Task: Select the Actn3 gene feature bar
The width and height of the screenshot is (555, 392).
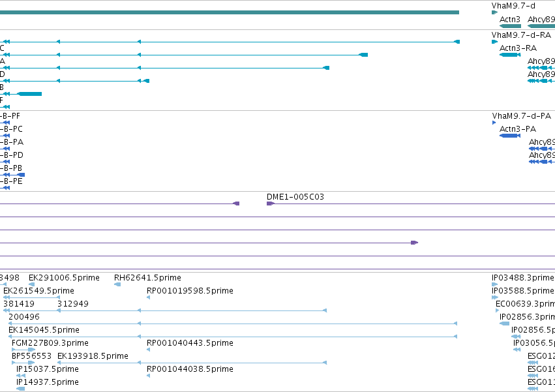Action: [510, 26]
